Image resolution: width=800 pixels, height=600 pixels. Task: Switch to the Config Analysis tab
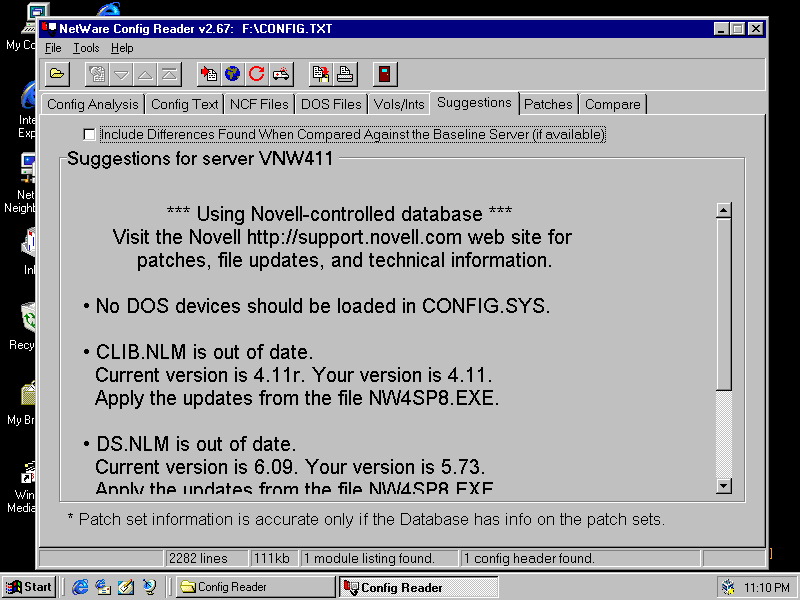[x=93, y=104]
